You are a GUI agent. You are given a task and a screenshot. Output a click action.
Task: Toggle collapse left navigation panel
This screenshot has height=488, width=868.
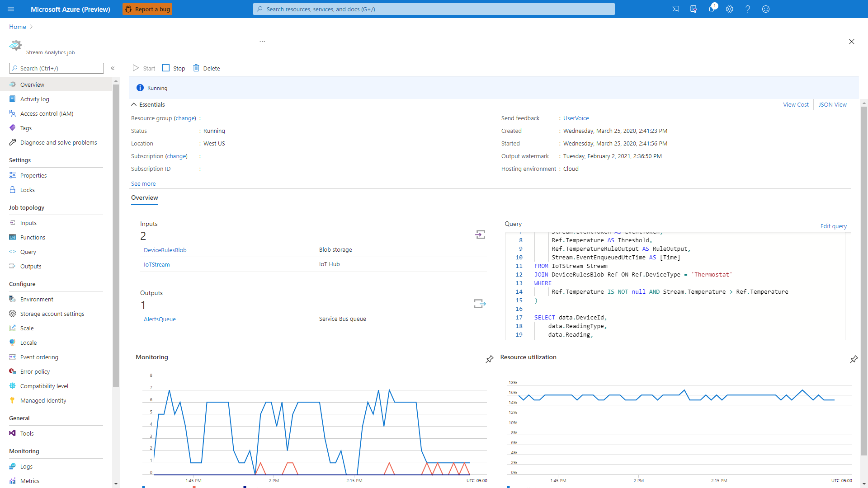[x=113, y=68]
